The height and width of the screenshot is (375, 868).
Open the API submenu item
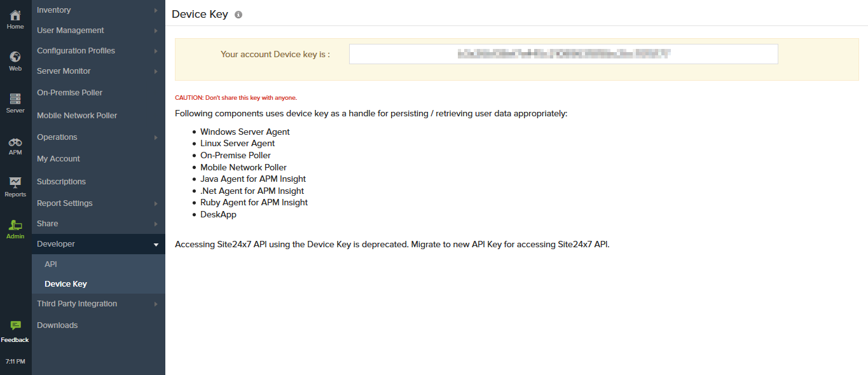coord(51,264)
